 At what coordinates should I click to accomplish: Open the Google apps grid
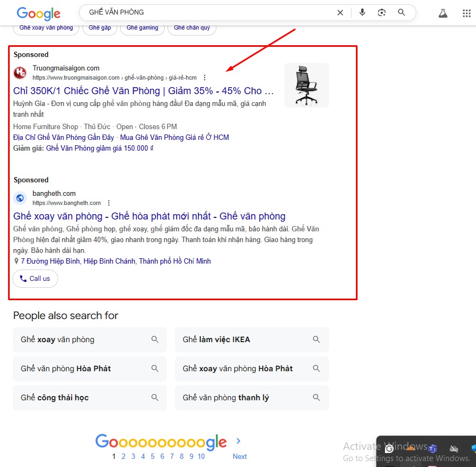[466, 13]
